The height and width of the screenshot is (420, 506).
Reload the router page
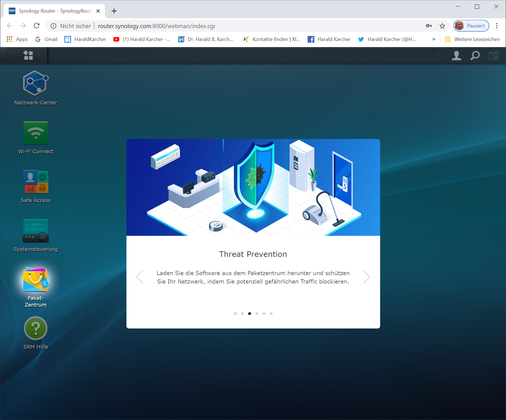click(37, 26)
